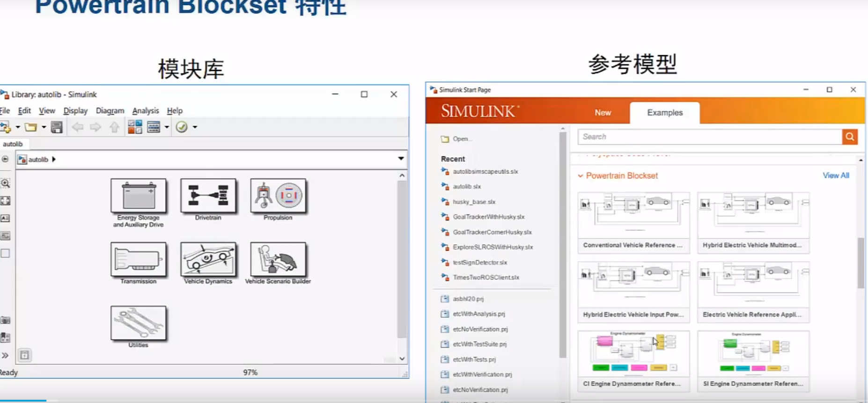Click the Save icon in autolib toolbar

pyautogui.click(x=57, y=127)
